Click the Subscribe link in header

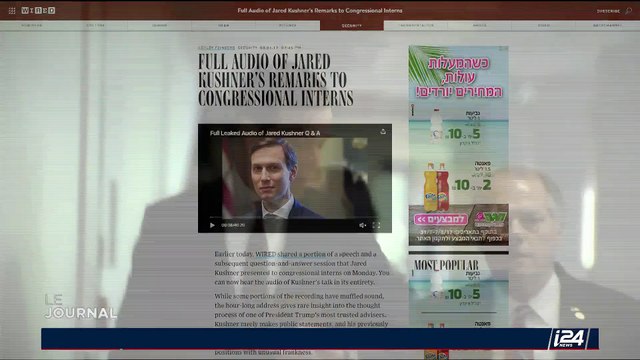tap(608, 11)
